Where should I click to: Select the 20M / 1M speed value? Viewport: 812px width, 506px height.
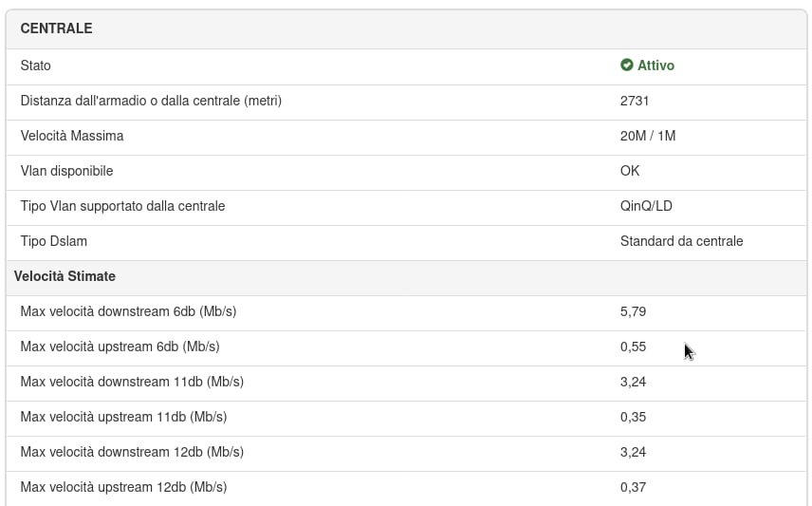[648, 136]
